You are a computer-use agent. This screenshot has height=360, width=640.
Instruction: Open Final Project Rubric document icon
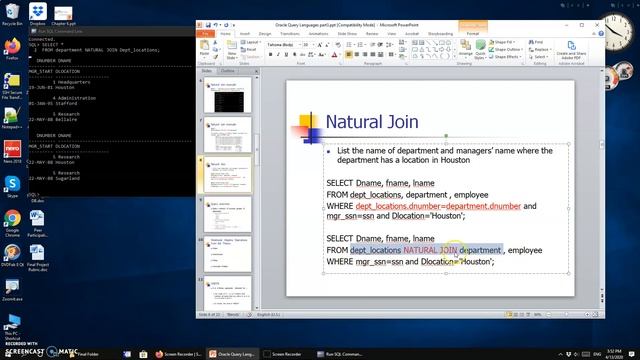[x=38, y=258]
